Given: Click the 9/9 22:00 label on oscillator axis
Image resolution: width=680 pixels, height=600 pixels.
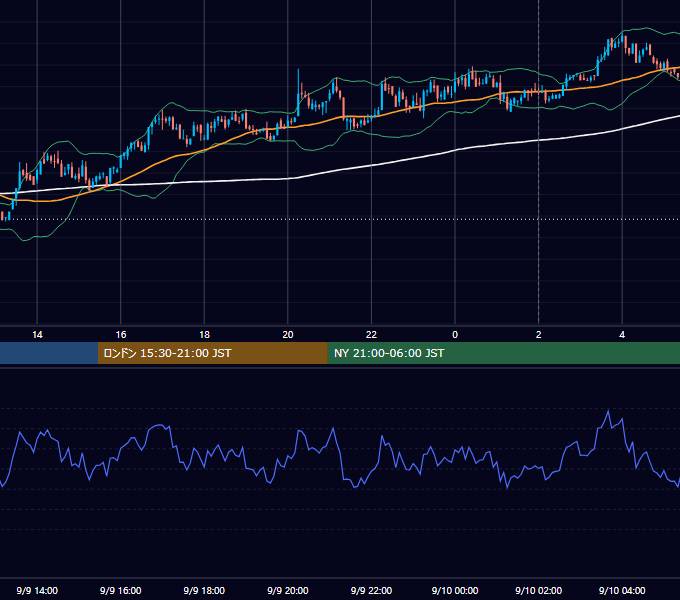Looking at the screenshot, I should coord(371,590).
